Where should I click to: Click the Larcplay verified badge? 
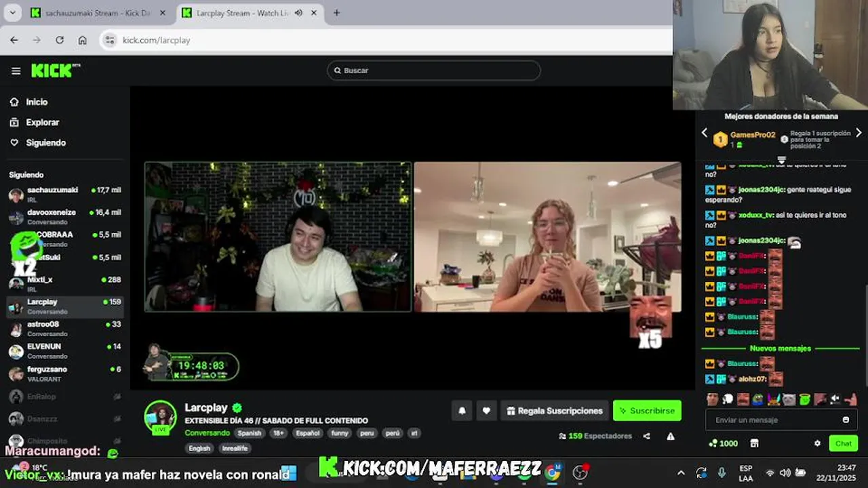[237, 407]
